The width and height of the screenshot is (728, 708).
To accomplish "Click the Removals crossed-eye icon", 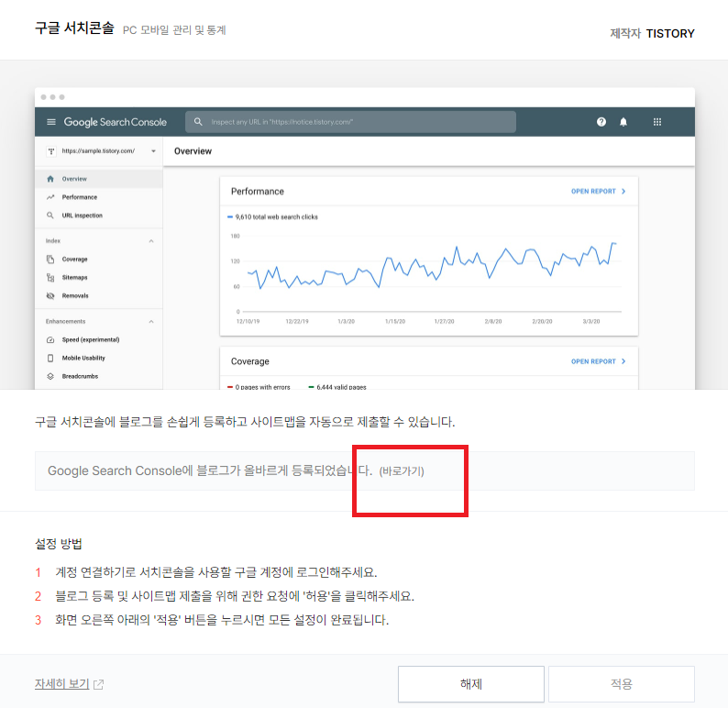I will (50, 295).
